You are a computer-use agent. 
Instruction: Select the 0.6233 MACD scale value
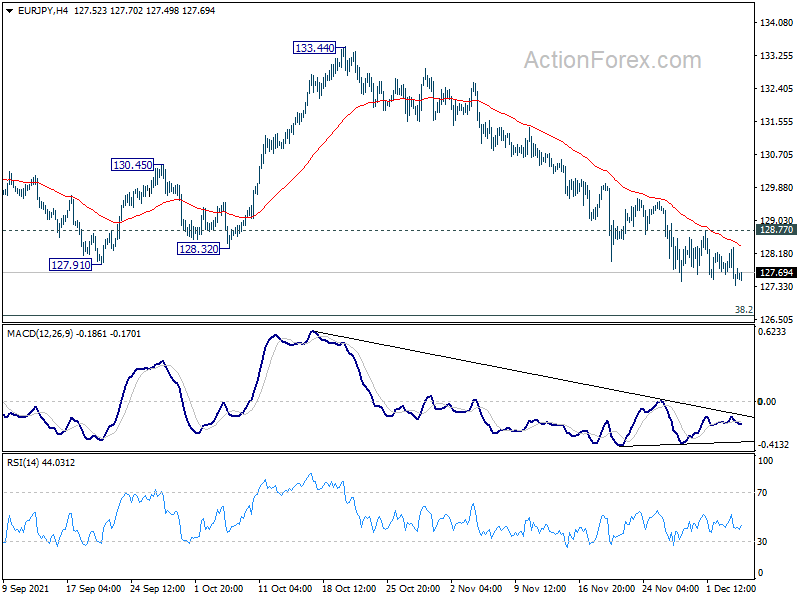[772, 332]
